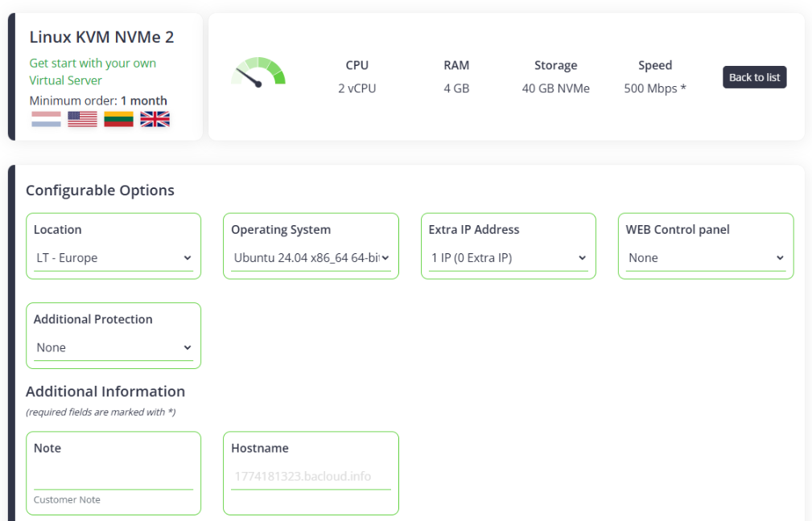Click the Speed 500 Mbps spec
812x521 pixels.
(655, 77)
